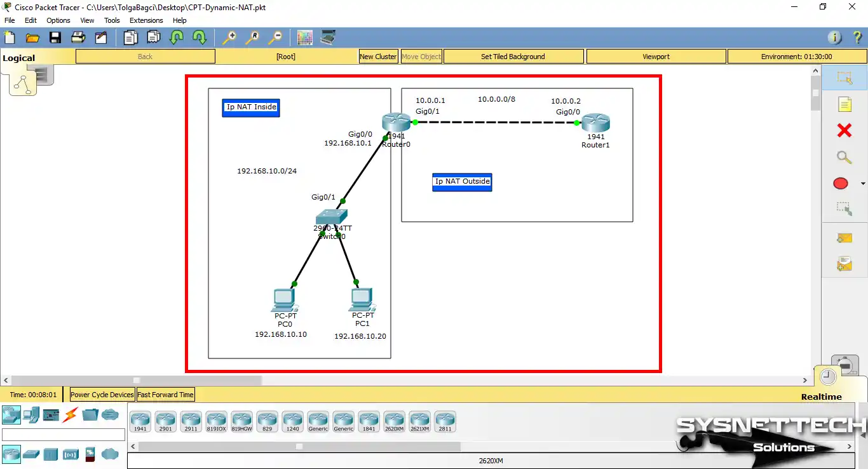Save the current Packet Tracer file
The image size is (868, 469).
[55, 37]
